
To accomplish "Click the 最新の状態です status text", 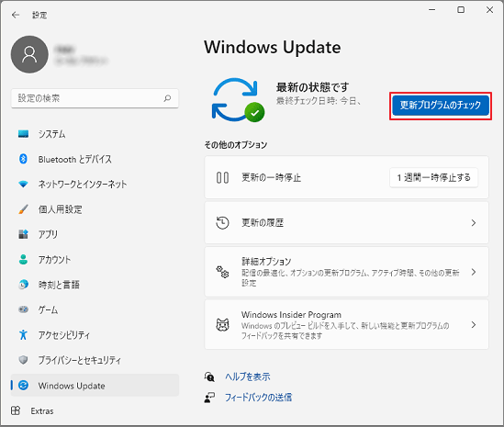I will 313,87.
